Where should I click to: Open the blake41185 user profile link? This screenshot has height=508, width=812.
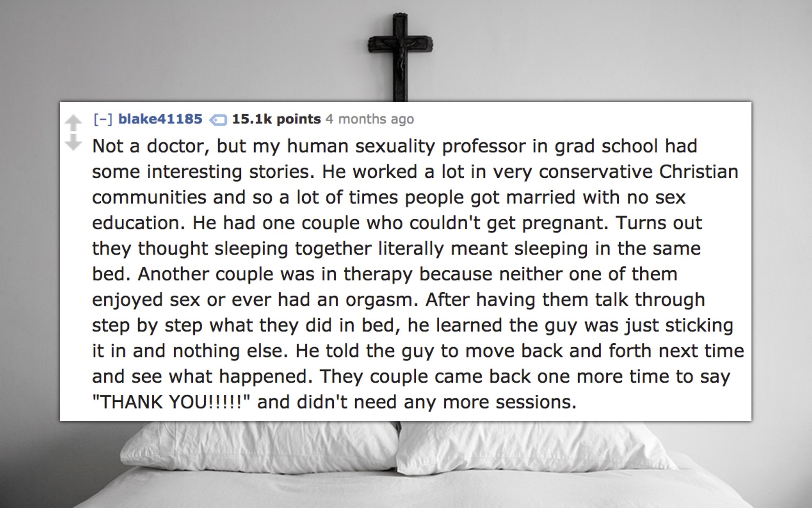160,119
